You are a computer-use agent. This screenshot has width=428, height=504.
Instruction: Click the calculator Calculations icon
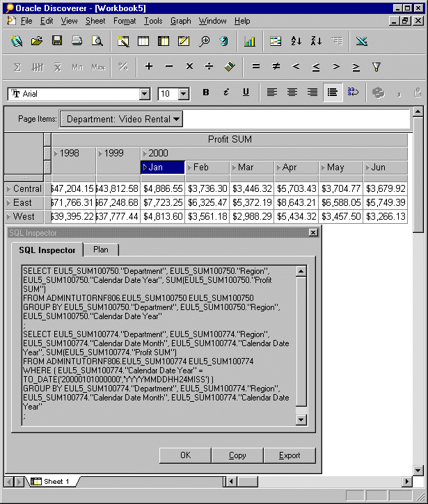pos(230,66)
